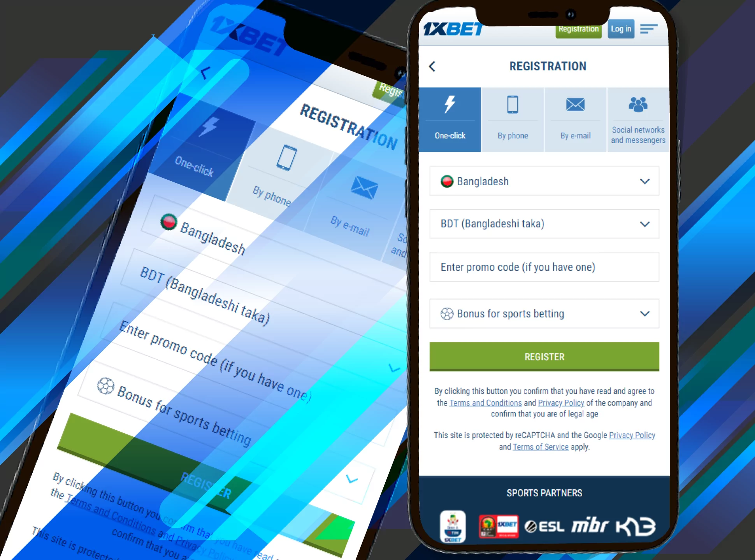This screenshot has height=560, width=755.
Task: Click the green REGISTER button
Action: coord(544,356)
